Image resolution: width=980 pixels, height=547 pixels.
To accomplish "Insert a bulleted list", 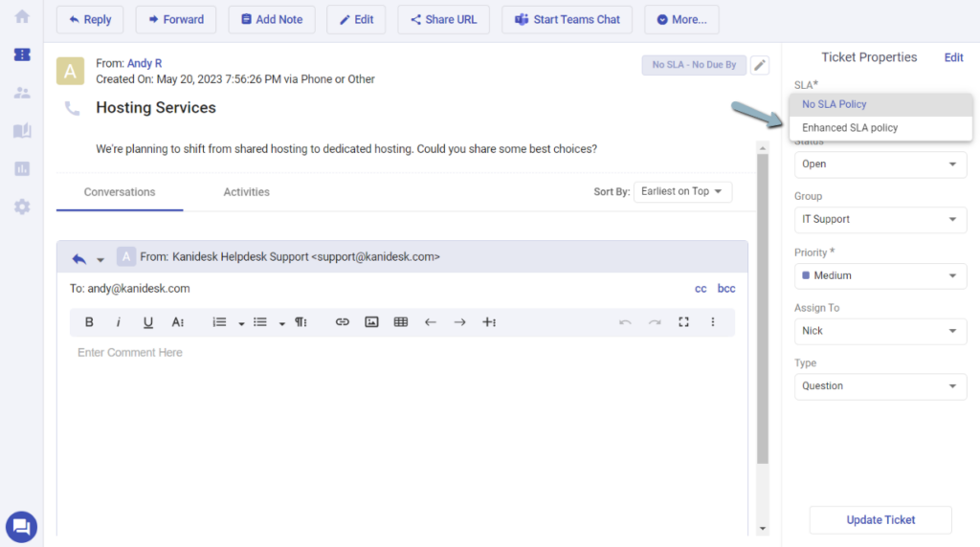I will click(260, 322).
